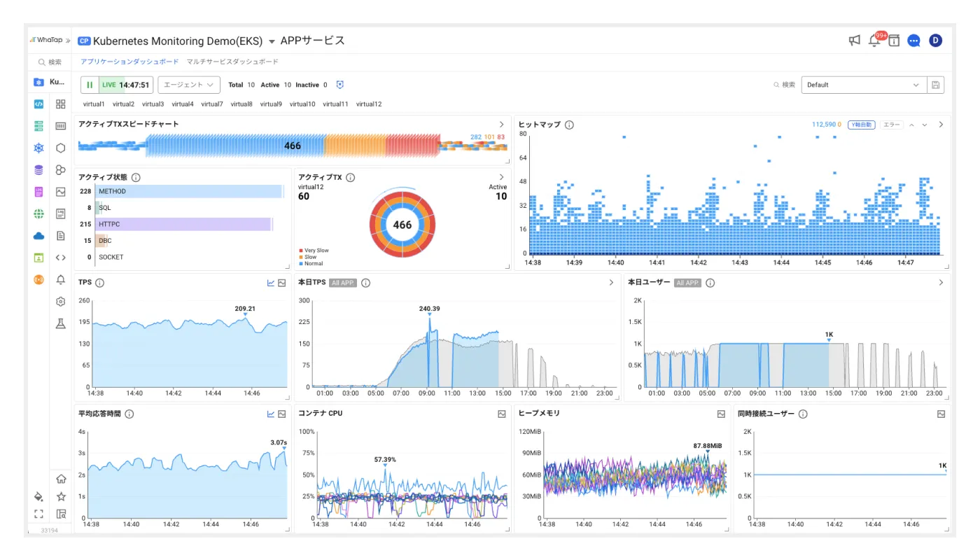Open the alert bell icon in side menu
Screen dimensions: 980x560
[x=61, y=279]
